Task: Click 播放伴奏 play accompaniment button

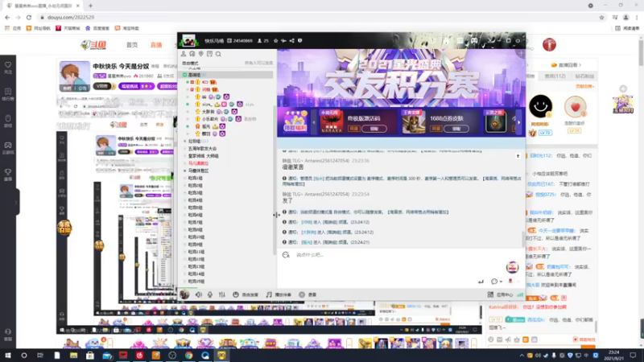Action: pos(279,294)
